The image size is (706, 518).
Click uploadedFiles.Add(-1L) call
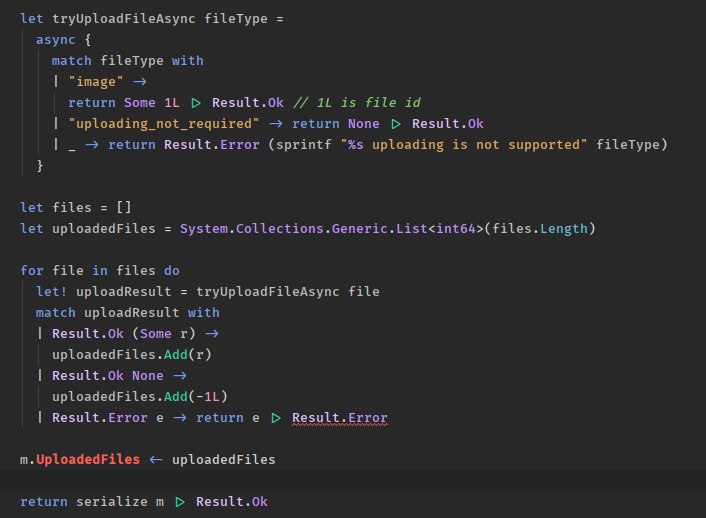[140, 397]
